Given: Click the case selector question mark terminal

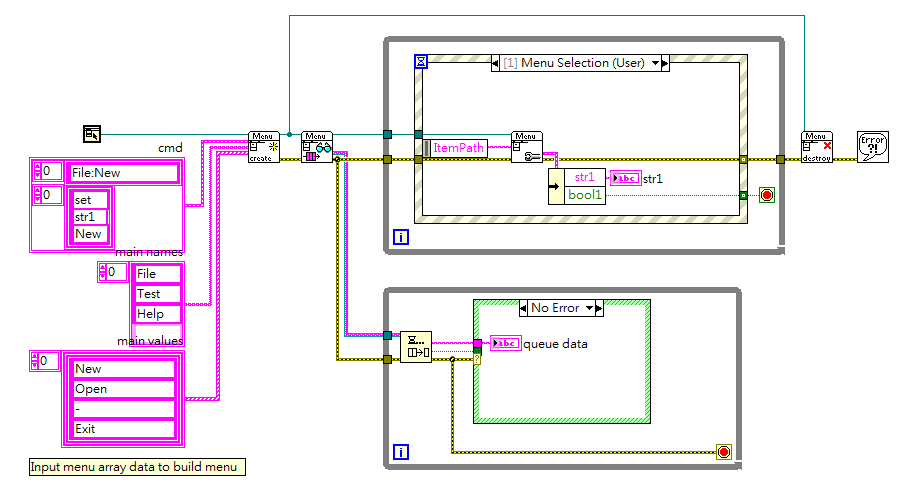Looking at the screenshot, I should 477,359.
